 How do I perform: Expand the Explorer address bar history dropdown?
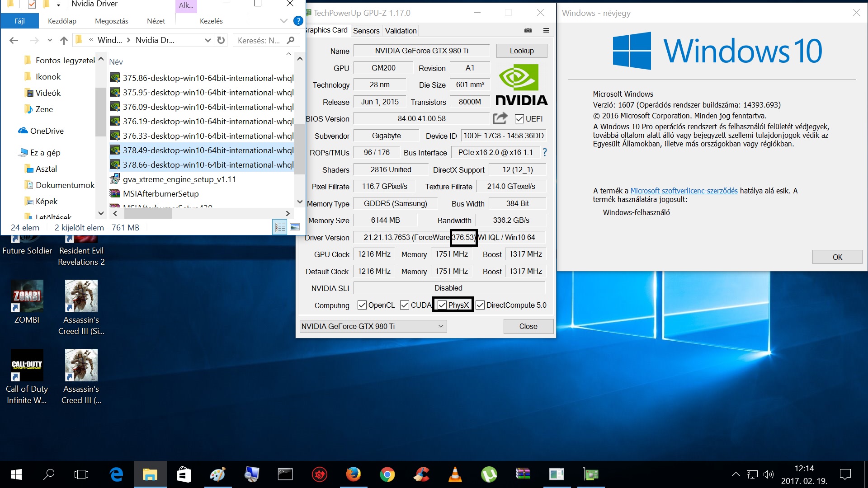[208, 40]
